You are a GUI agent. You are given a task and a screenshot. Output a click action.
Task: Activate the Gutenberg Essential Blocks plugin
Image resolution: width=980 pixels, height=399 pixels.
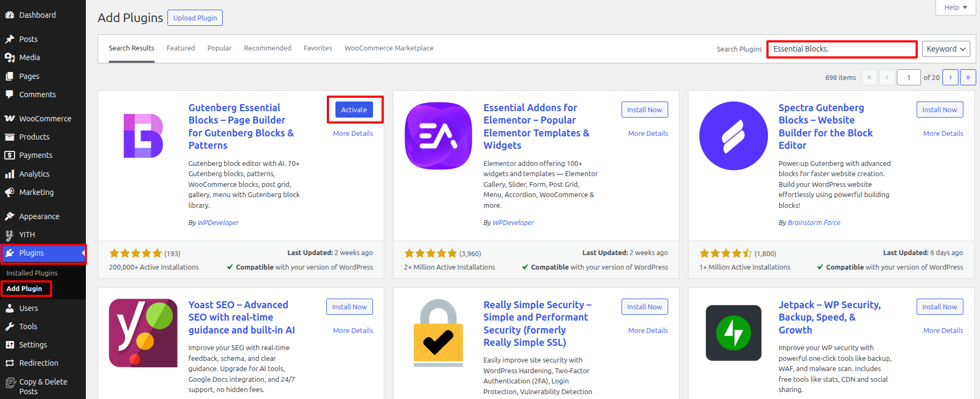[x=354, y=110]
